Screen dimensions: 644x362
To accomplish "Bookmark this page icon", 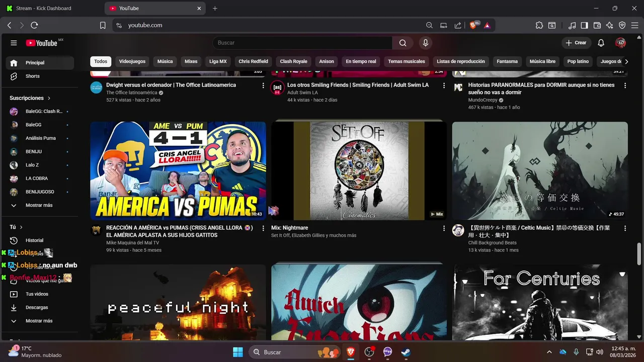I will click(103, 25).
